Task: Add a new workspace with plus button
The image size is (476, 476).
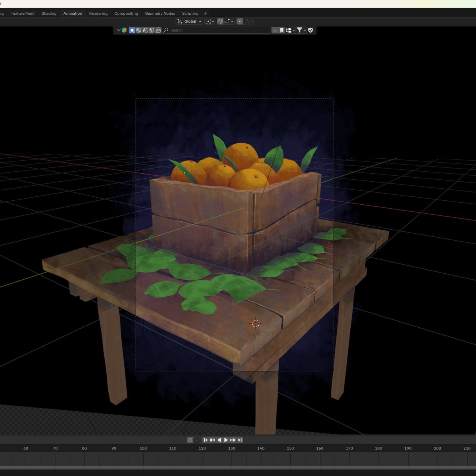Action: click(205, 13)
